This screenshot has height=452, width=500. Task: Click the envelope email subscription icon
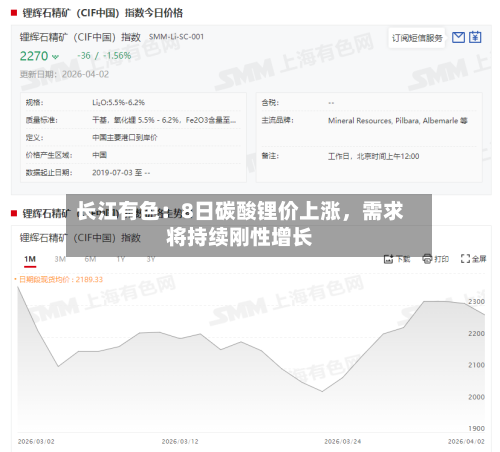458,37
